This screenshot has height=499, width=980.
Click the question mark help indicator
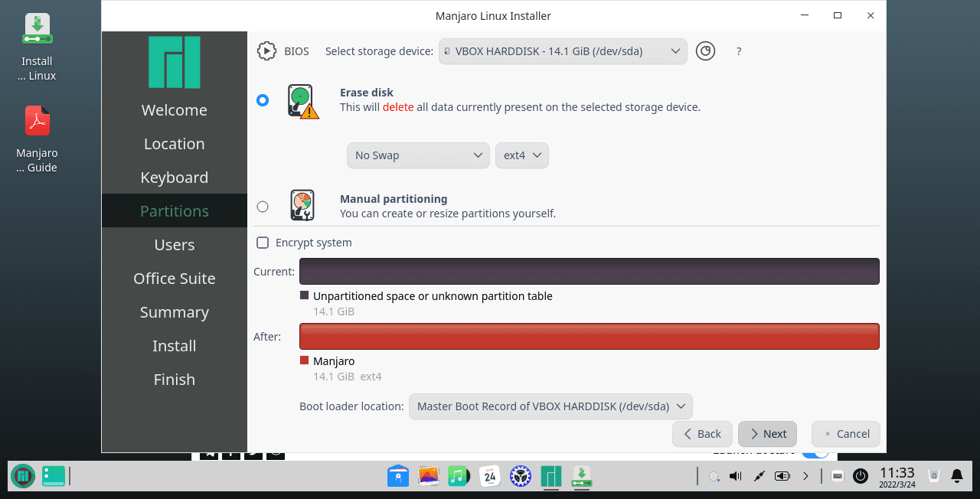click(x=738, y=51)
